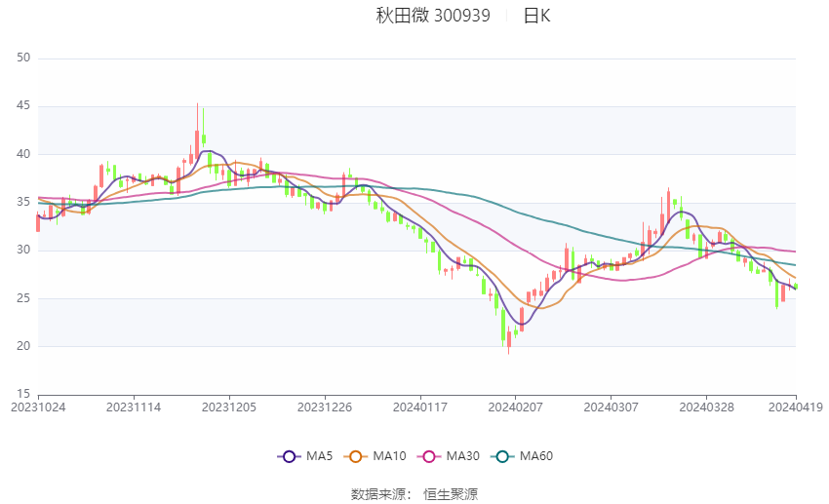The width and height of the screenshot is (829, 504).
Task: Click the 秋田微 300939 chart title
Action: point(433,16)
